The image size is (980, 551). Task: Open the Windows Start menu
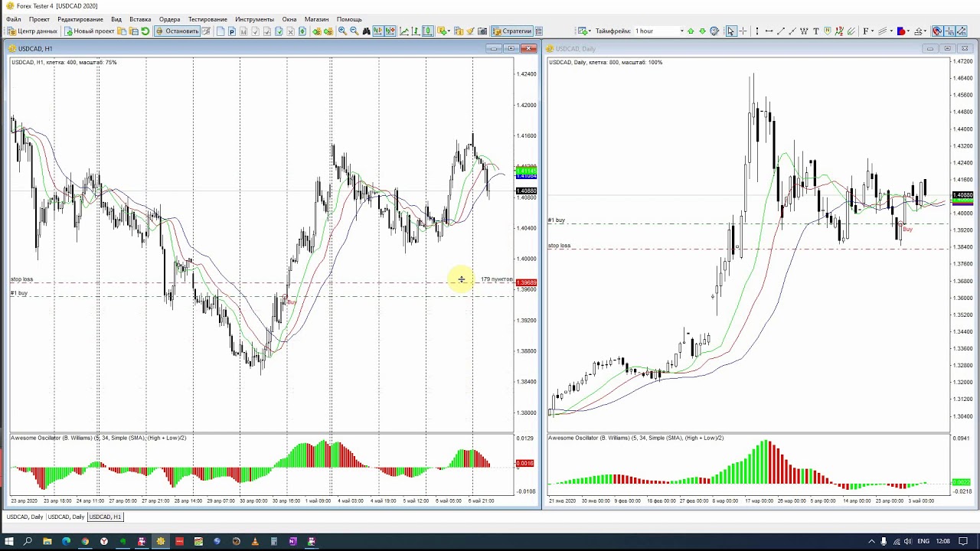(x=9, y=542)
